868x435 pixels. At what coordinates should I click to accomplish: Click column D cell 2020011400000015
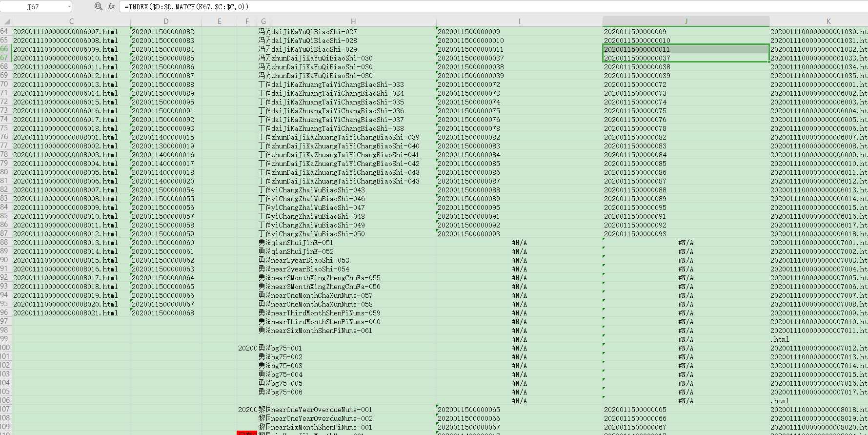coord(166,137)
